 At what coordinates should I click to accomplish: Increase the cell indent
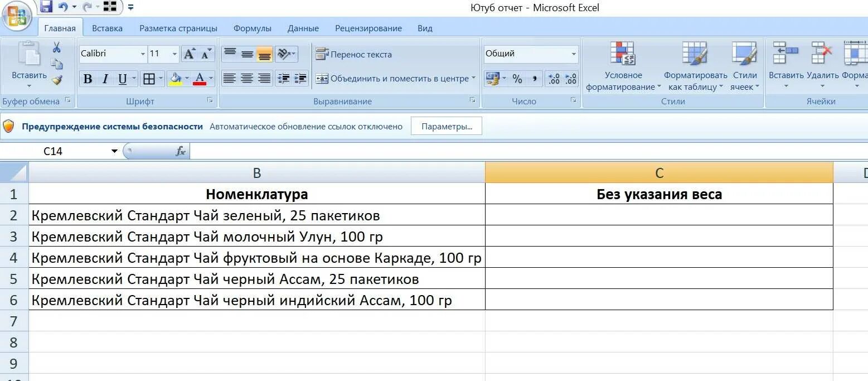300,79
